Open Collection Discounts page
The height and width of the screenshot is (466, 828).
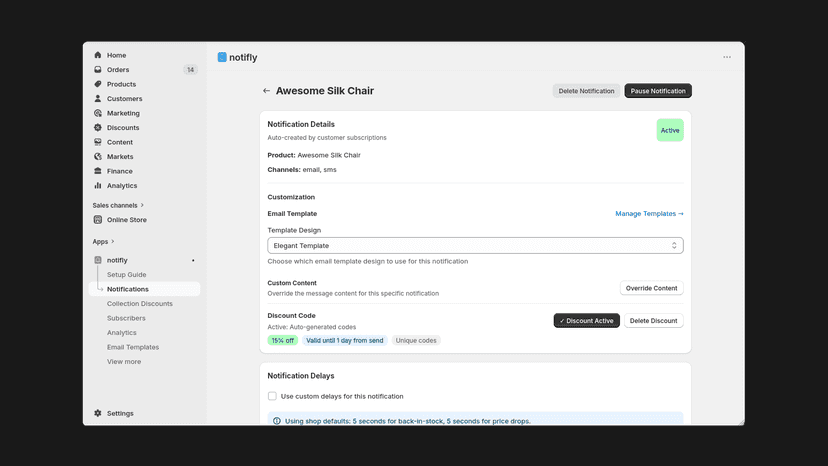pos(140,304)
